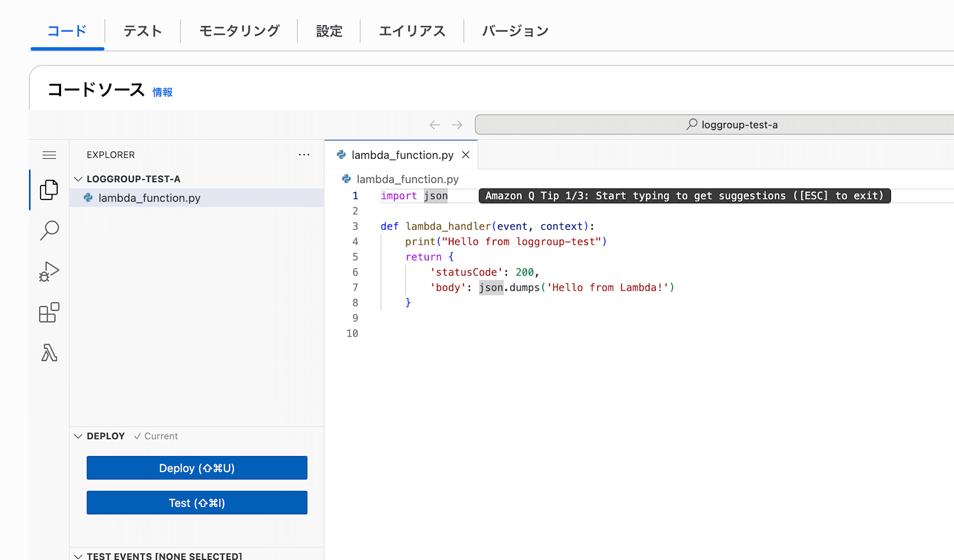Click the Python icon on the editor tab
Image resolution: width=954 pixels, height=560 pixels.
pyautogui.click(x=341, y=155)
